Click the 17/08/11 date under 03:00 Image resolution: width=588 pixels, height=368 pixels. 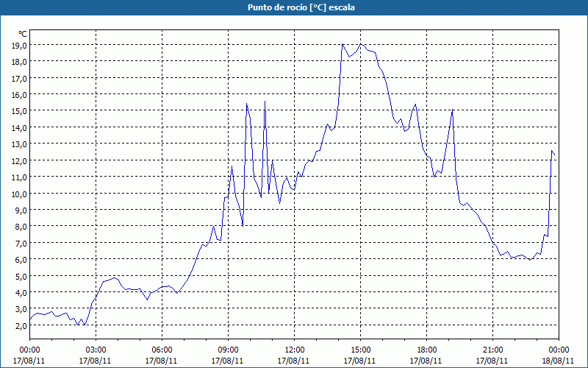coord(96,361)
